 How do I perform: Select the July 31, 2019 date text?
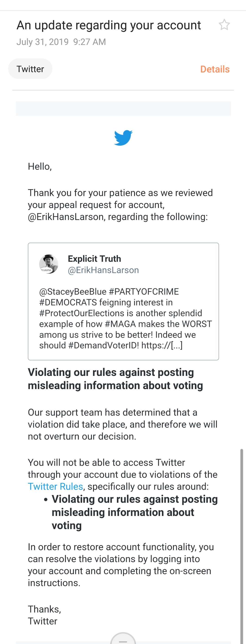[x=42, y=42]
